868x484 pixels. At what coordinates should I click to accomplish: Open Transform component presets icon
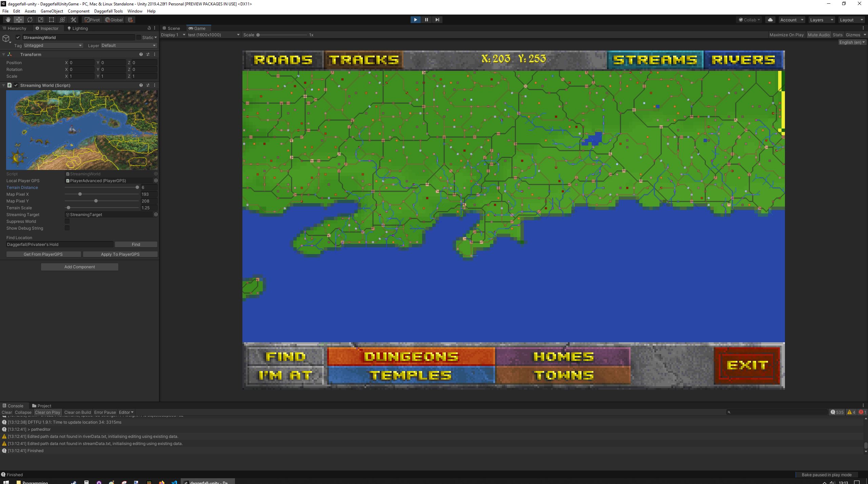pos(148,54)
